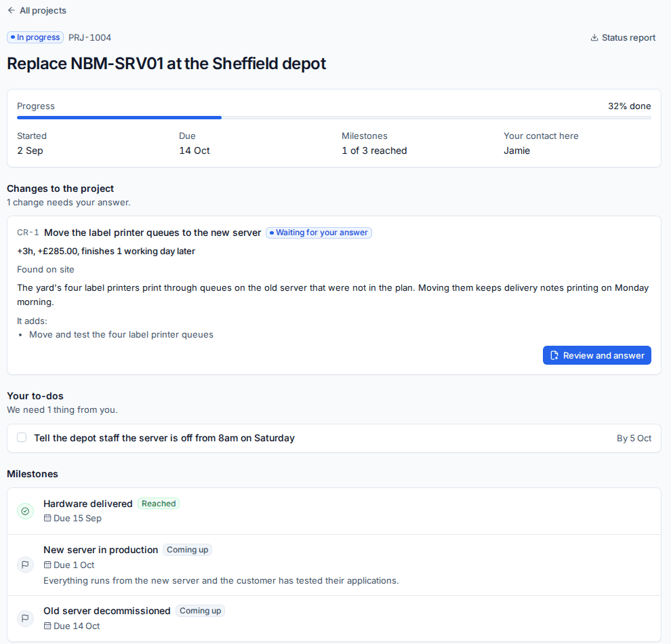
Task: Click the Move the label printer queues title
Action: pyautogui.click(x=152, y=233)
